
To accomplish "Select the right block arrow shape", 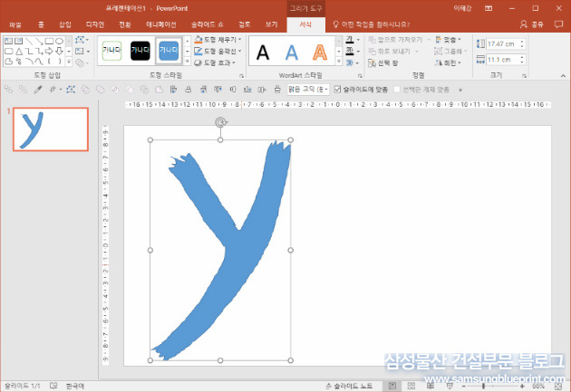I will (x=49, y=52).
